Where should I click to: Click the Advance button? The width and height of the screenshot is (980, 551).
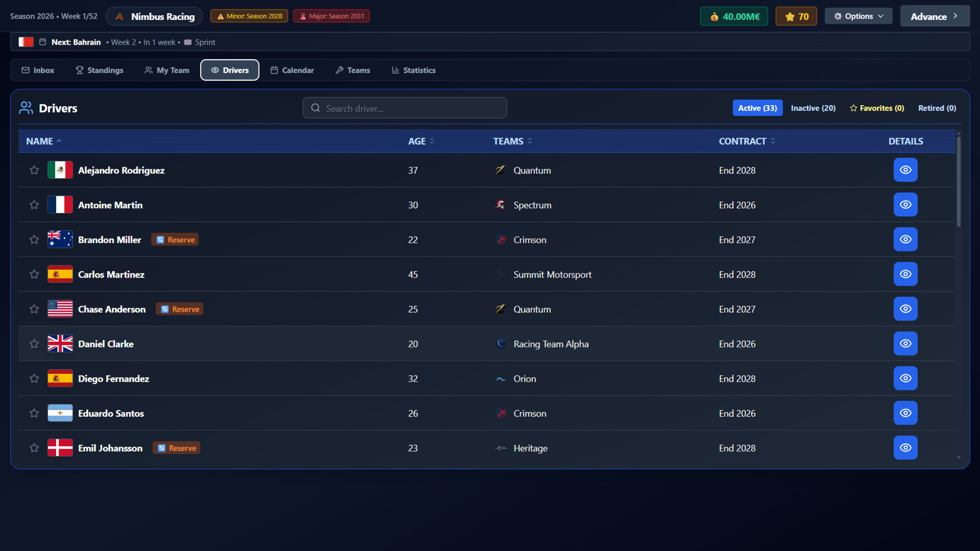(935, 16)
